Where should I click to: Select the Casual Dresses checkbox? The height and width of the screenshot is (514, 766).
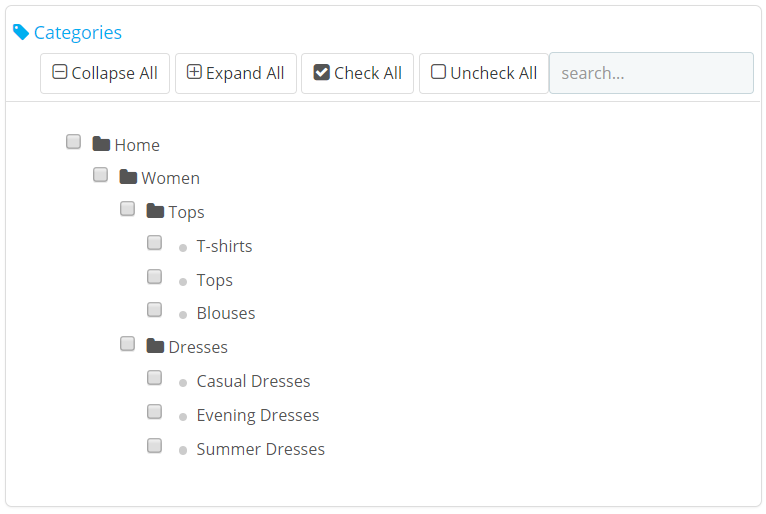[x=155, y=378]
